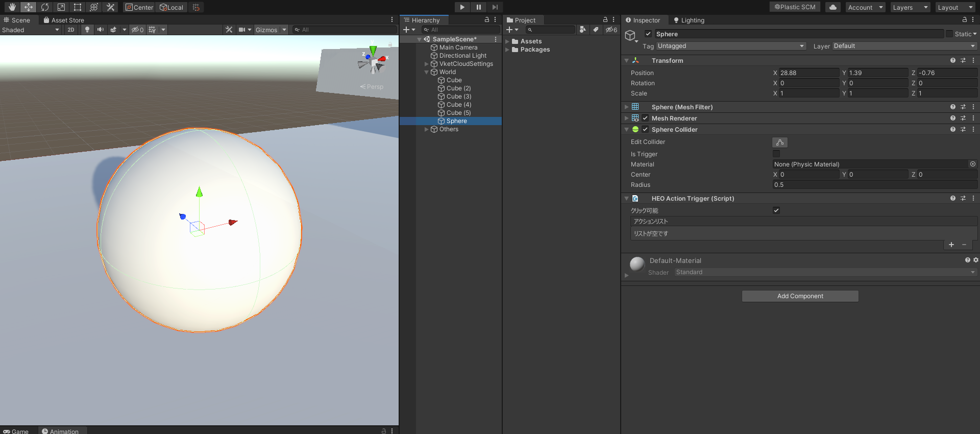Select the Scale tool
This screenshot has width=980, height=434.
click(x=61, y=7)
